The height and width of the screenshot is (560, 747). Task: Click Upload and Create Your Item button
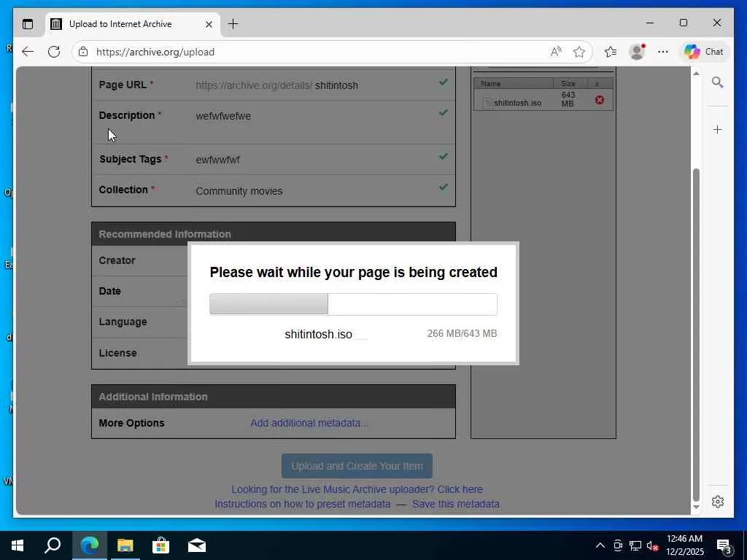click(x=357, y=466)
